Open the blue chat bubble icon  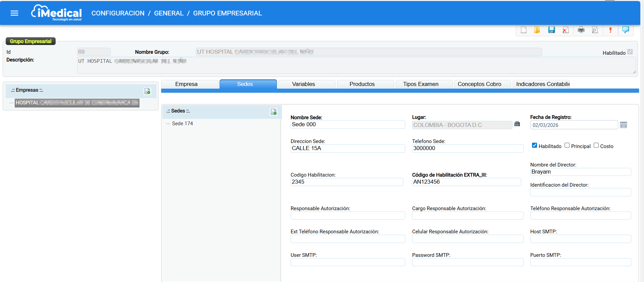tap(626, 30)
